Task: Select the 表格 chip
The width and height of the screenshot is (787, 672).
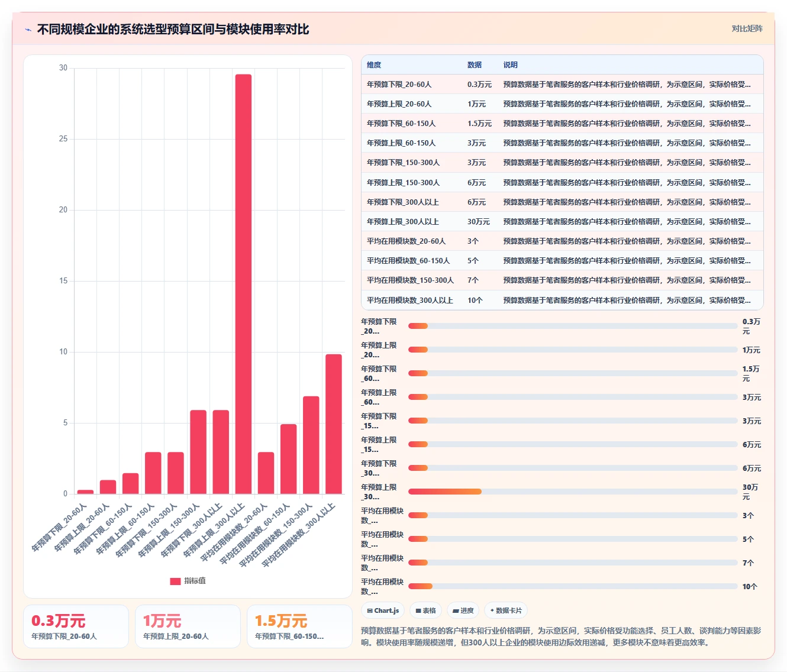Action: pyautogui.click(x=425, y=610)
